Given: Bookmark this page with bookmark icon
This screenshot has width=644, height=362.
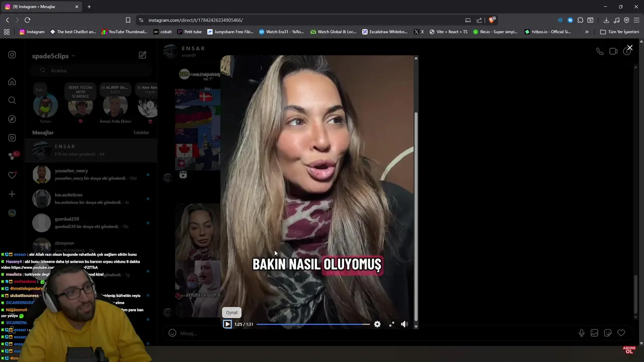Looking at the screenshot, I should click(128, 20).
